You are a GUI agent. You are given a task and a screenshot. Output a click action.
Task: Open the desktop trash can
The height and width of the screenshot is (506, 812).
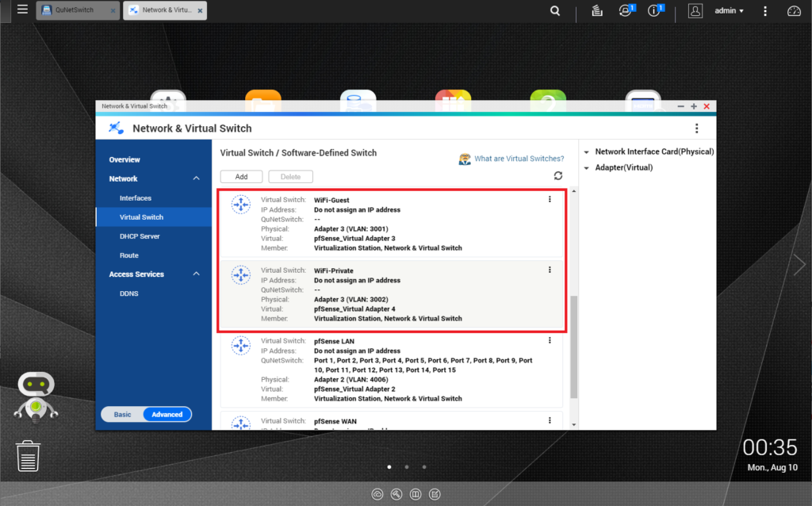pos(28,456)
